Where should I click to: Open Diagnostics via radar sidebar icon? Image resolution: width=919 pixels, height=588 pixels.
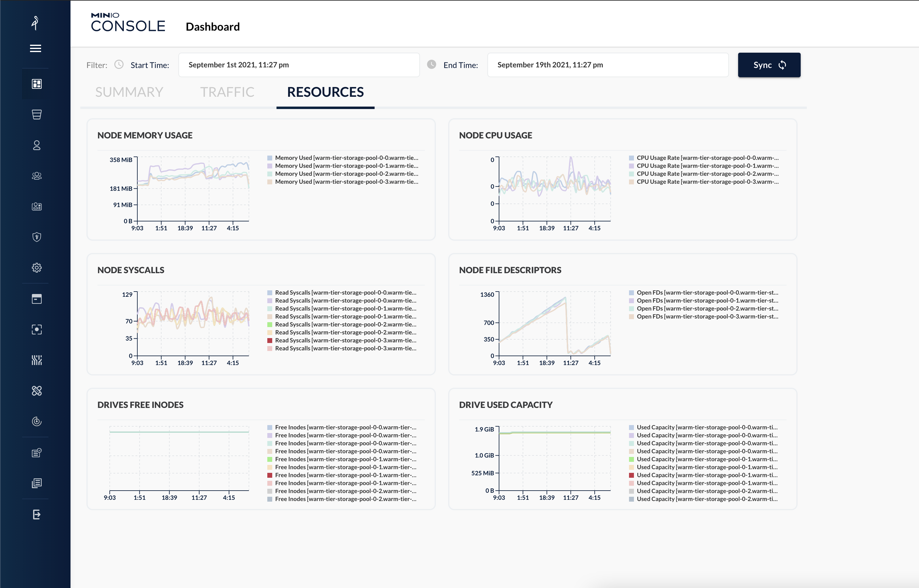(x=37, y=421)
